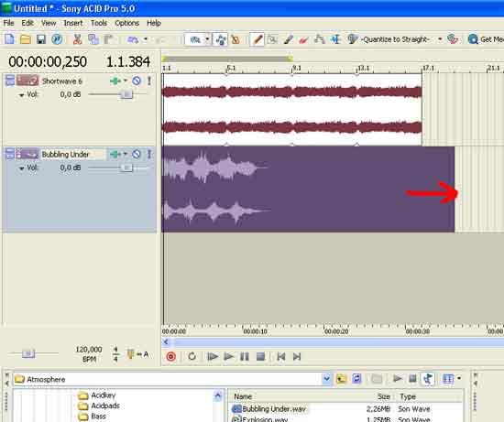The width and height of the screenshot is (504, 422).
Task: Mute the Shortwave 6 track
Action: (137, 81)
